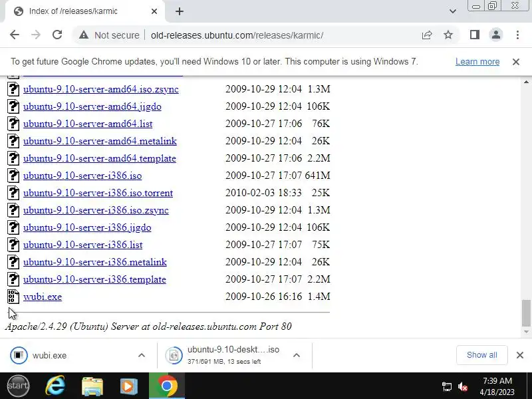Close the Index of /releases/karmic tab
Viewport: 532px width, 399px height.
[154, 11]
